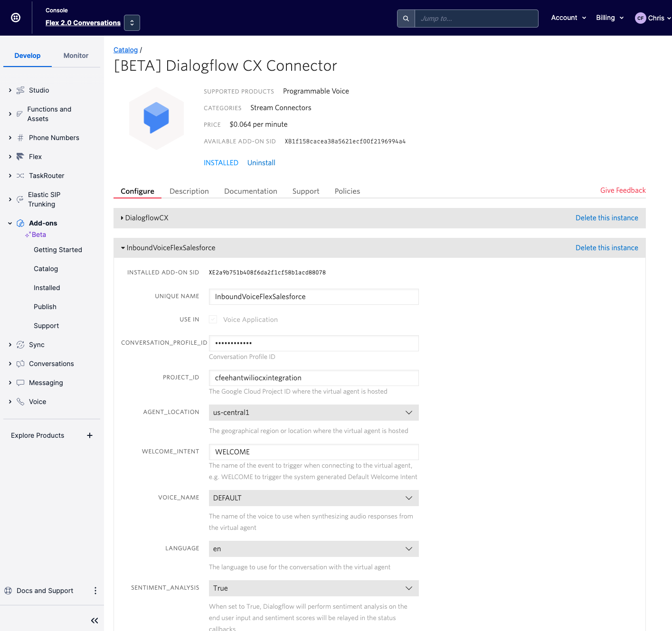Click the Sync sidebar icon
This screenshot has width=672, height=631.
[20, 345]
